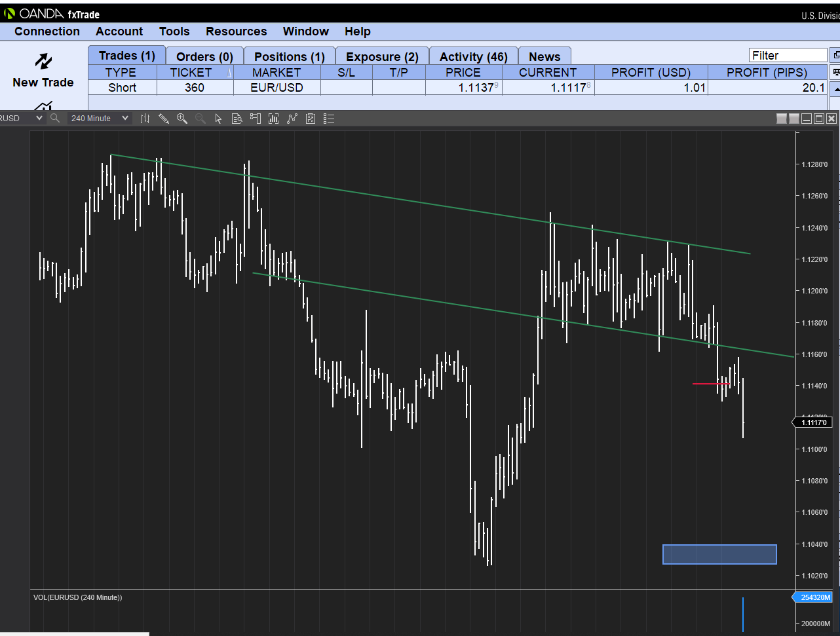Click the entry price 1.1137 cell
Screen dimensions: 840x636
(x=463, y=87)
